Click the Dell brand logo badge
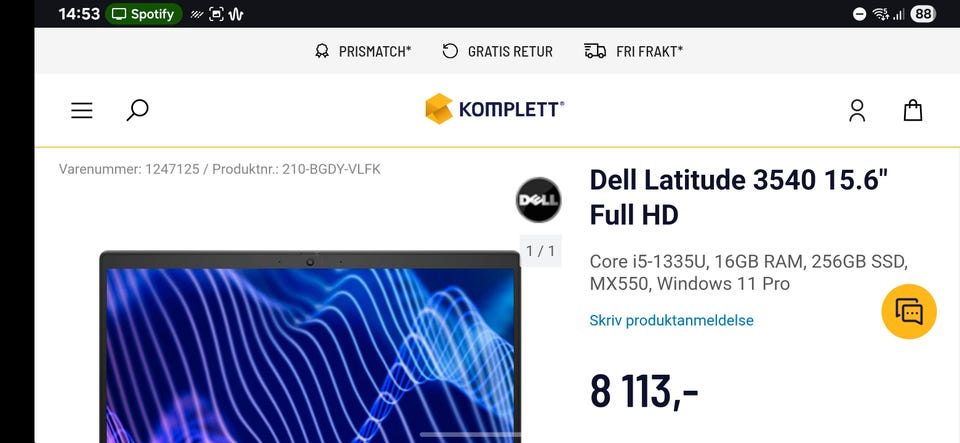Image resolution: width=960 pixels, height=443 pixels. 538,199
